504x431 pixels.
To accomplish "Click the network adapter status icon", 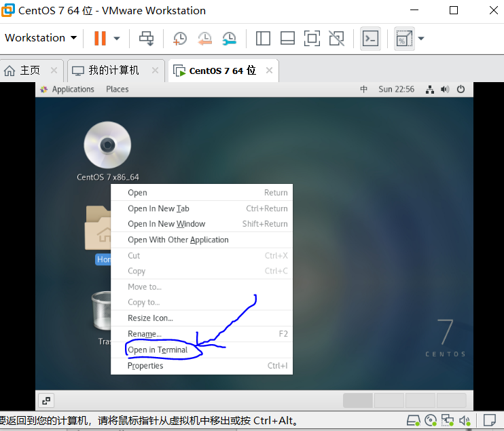I will point(448,420).
